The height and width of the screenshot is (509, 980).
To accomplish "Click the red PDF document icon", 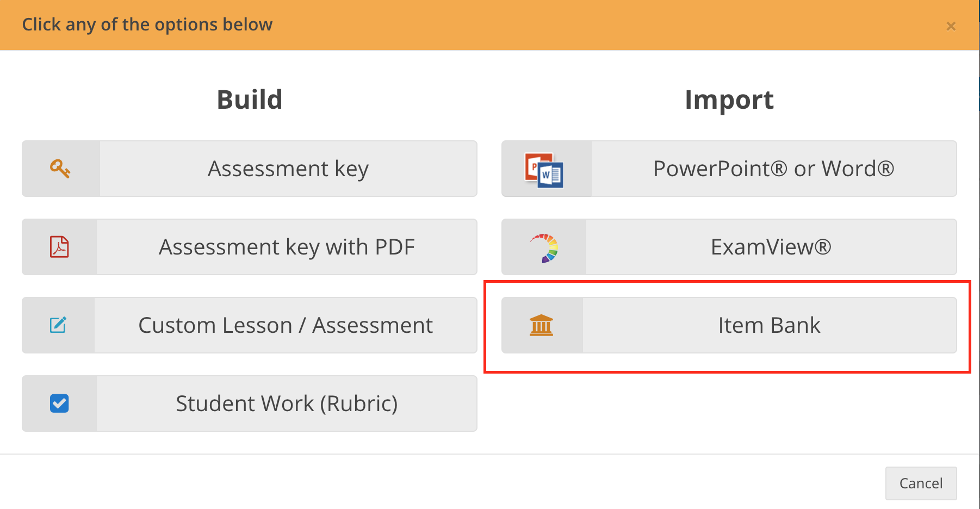I will click(x=59, y=247).
